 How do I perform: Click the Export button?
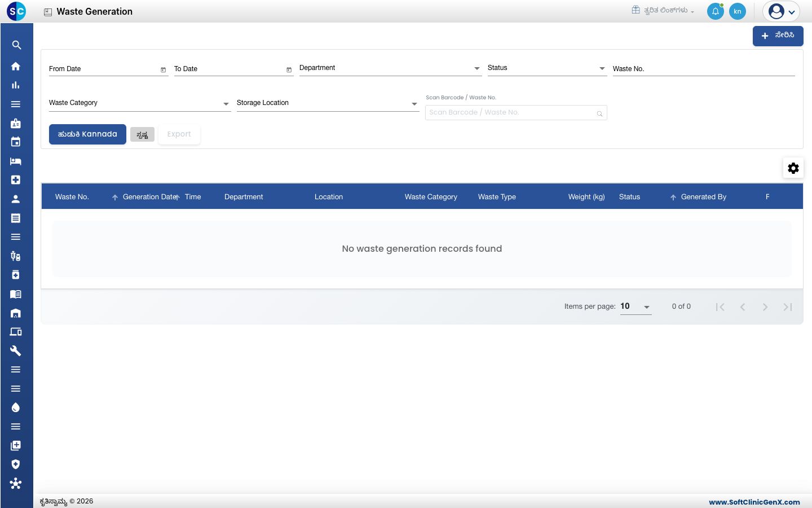coord(179,134)
